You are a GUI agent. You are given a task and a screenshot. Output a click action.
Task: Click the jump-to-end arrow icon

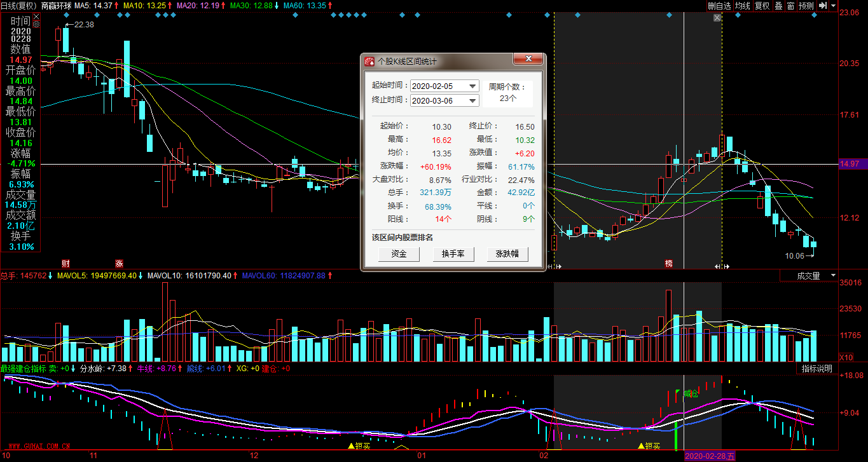pyautogui.click(x=822, y=6)
